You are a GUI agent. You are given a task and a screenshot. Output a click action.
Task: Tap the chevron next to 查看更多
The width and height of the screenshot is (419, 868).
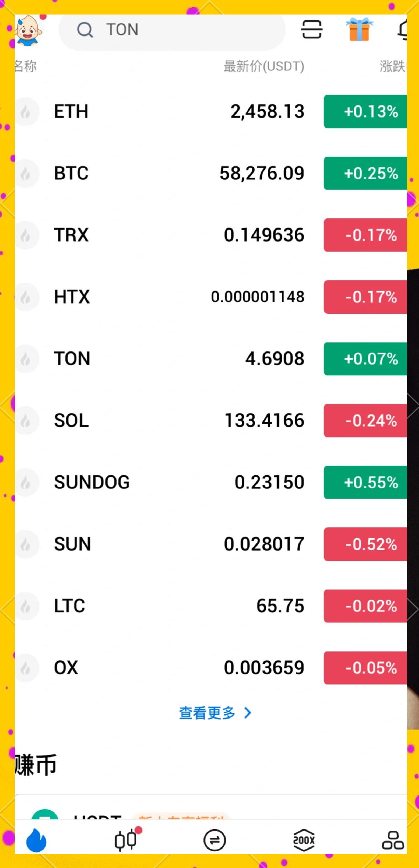(x=248, y=713)
